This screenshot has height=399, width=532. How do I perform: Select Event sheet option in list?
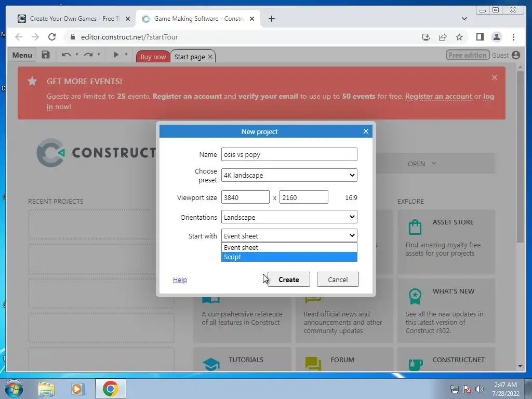[x=289, y=247]
